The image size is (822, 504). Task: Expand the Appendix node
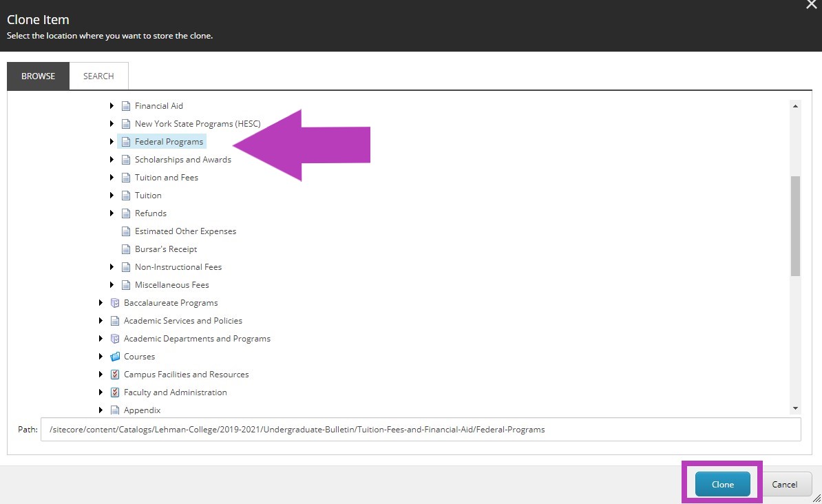pyautogui.click(x=101, y=410)
